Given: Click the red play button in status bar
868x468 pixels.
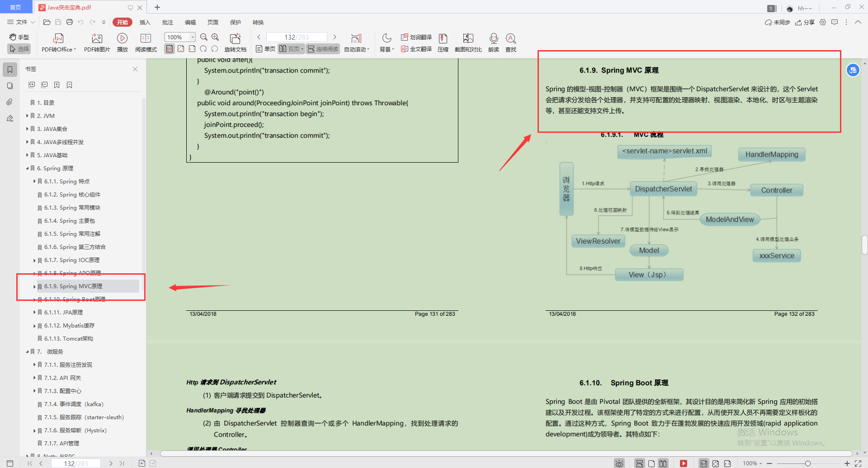Looking at the screenshot, I should pyautogui.click(x=684, y=463).
